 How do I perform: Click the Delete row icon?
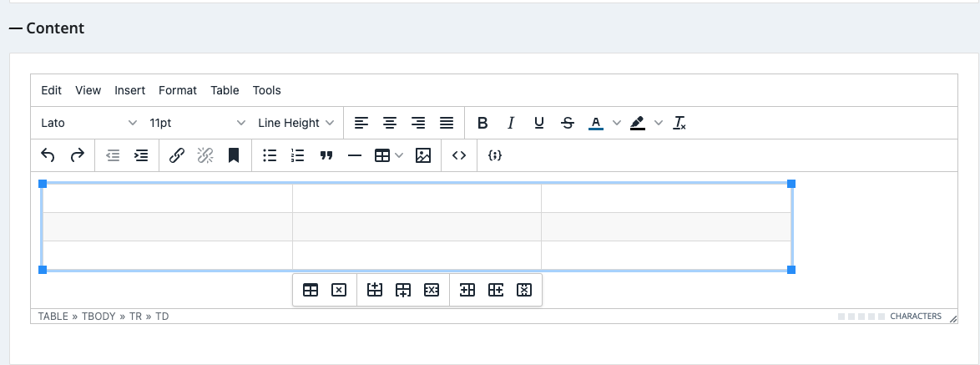point(432,290)
